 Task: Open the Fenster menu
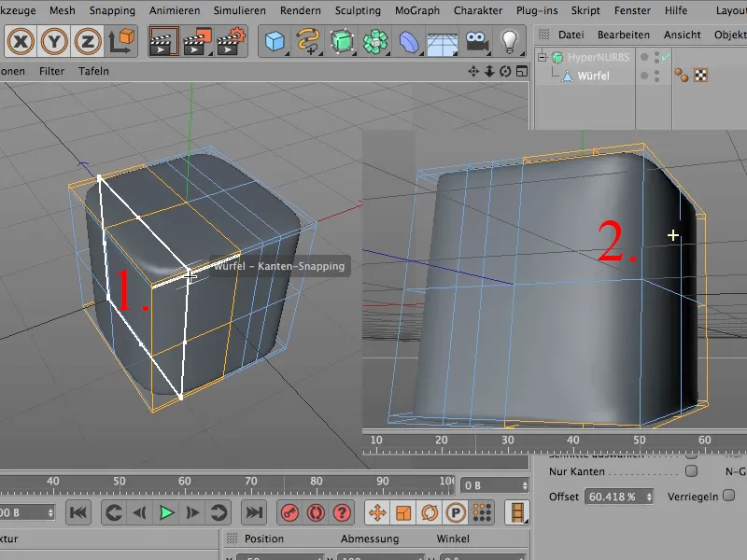pos(632,10)
